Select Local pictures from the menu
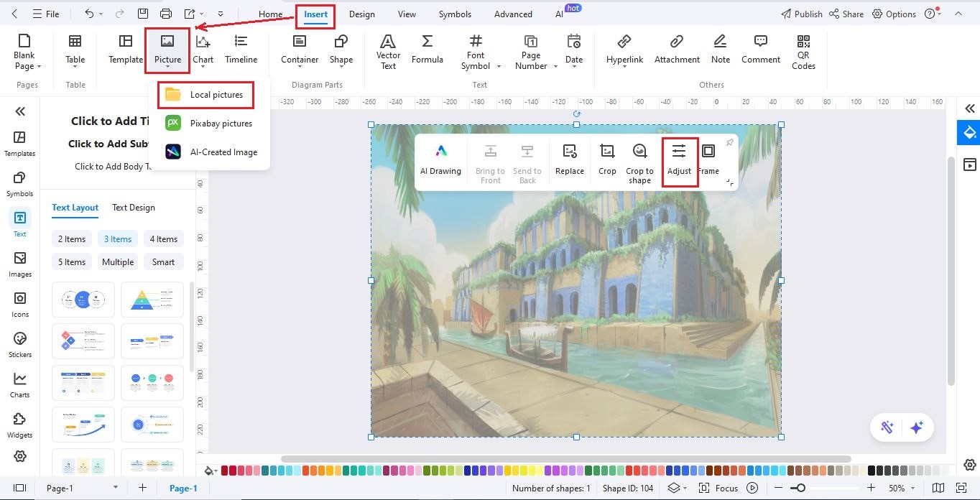This screenshot has height=500, width=980. pos(205,94)
